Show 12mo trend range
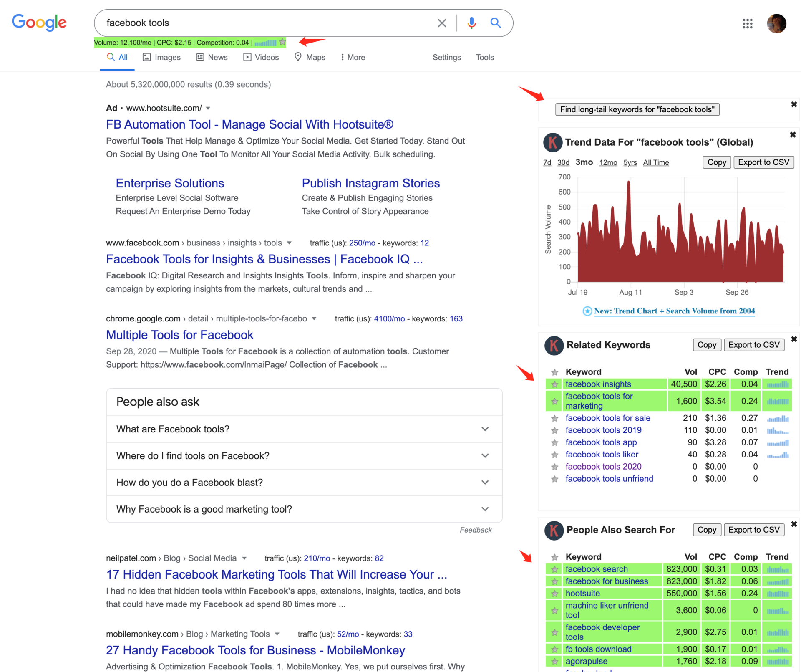 [608, 162]
